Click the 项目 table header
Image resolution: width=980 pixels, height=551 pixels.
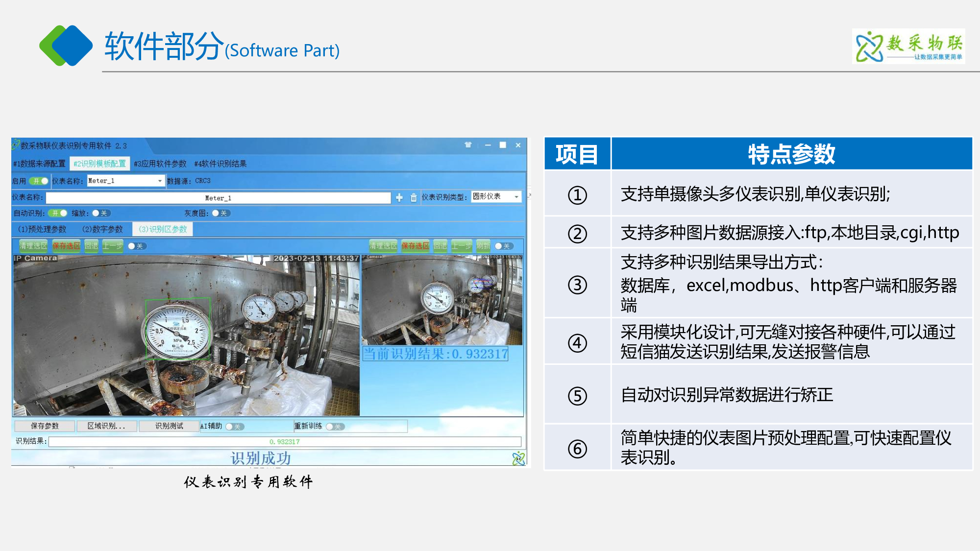(577, 154)
